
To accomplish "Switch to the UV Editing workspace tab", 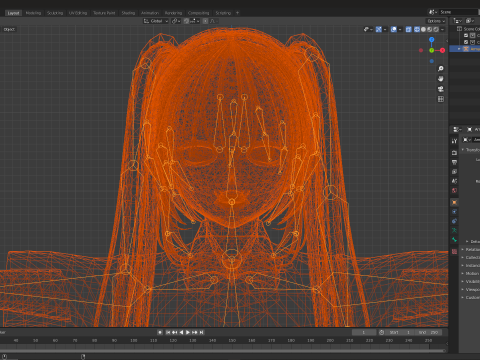I will pyautogui.click(x=78, y=13).
